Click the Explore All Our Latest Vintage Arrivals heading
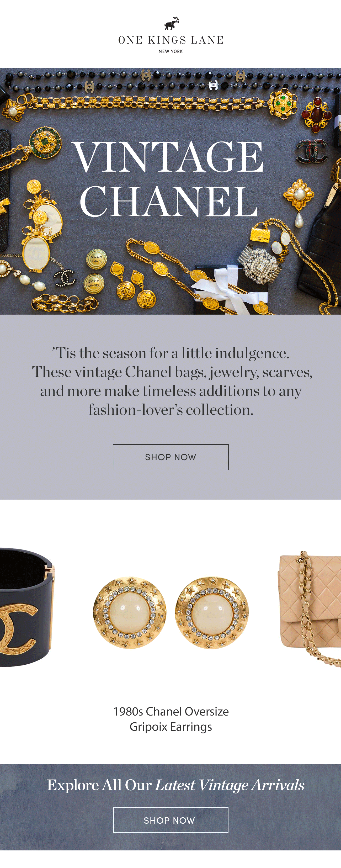Image resolution: width=341 pixels, height=868 pixels. tap(175, 785)
